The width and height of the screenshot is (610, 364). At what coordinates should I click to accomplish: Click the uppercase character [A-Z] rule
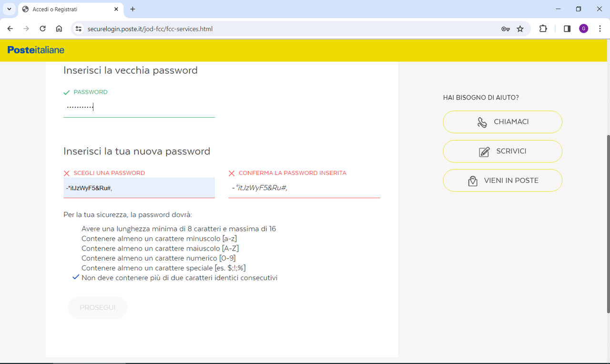(x=160, y=248)
